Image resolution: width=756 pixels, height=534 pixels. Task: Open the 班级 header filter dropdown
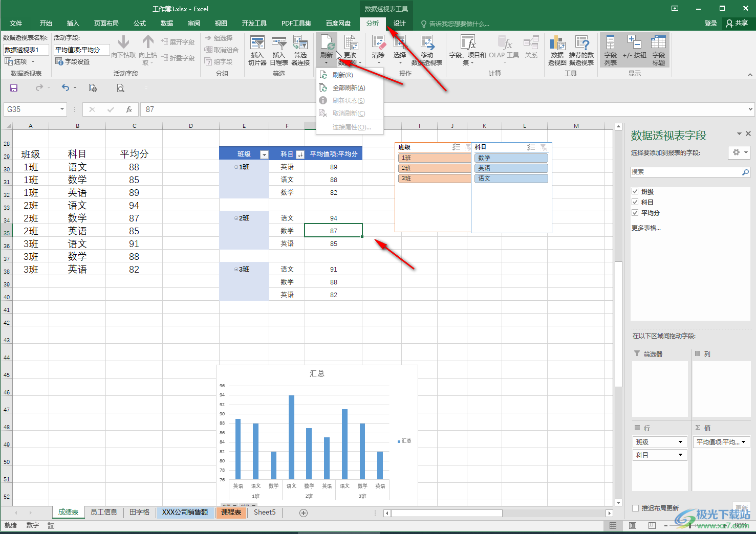click(264, 154)
